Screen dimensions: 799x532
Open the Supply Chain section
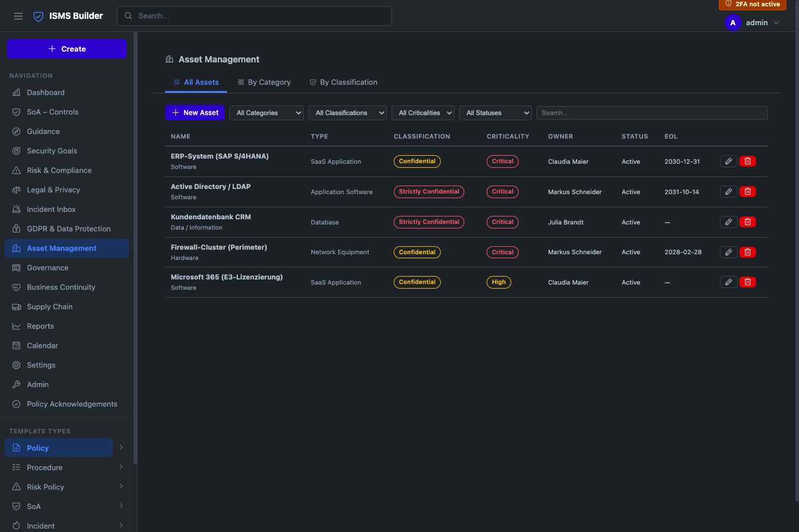click(66, 307)
